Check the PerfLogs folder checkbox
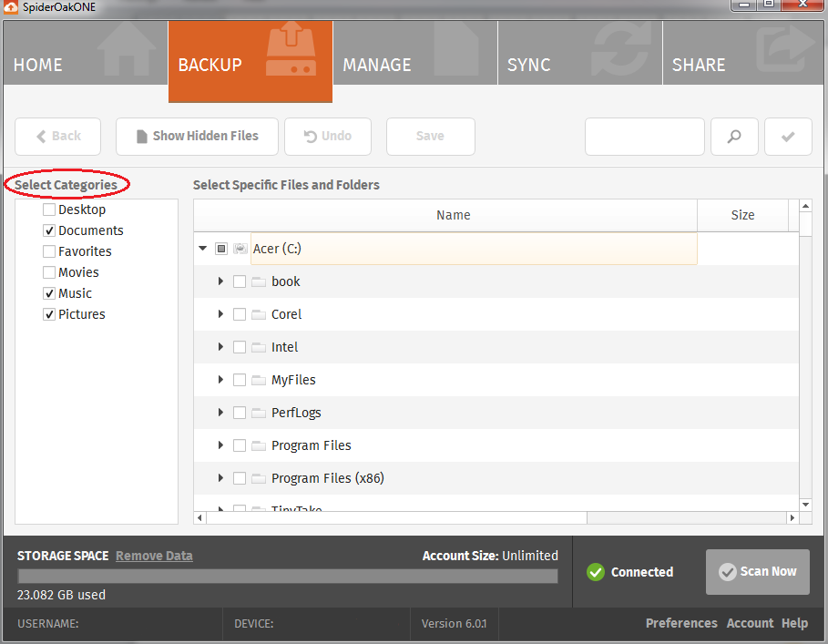Viewport: 828px width, 644px height. point(240,413)
